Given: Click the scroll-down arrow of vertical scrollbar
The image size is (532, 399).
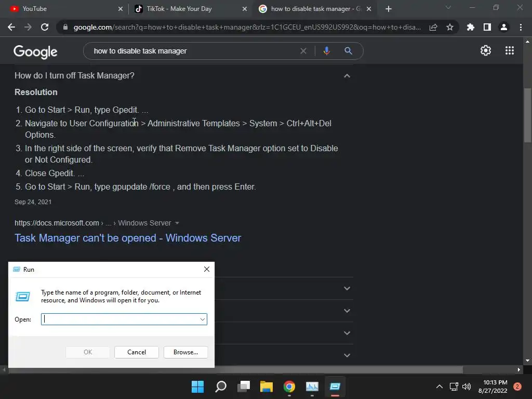Looking at the screenshot, I should [527, 361].
